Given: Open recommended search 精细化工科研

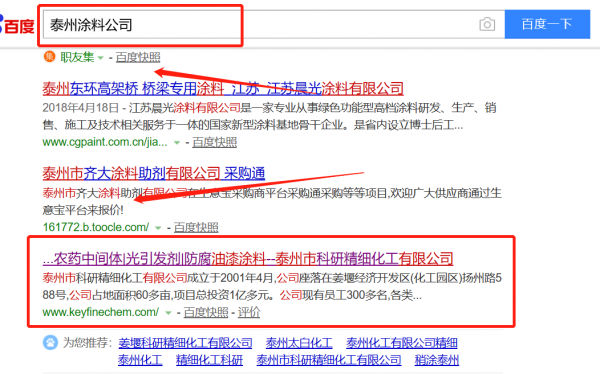Looking at the screenshot, I should point(209,360).
